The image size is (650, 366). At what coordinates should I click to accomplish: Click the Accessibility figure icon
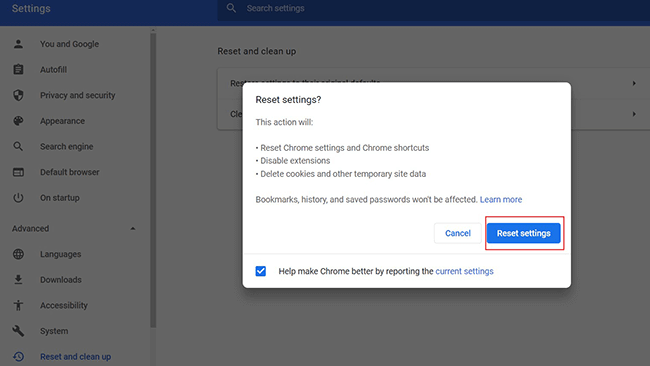point(18,305)
